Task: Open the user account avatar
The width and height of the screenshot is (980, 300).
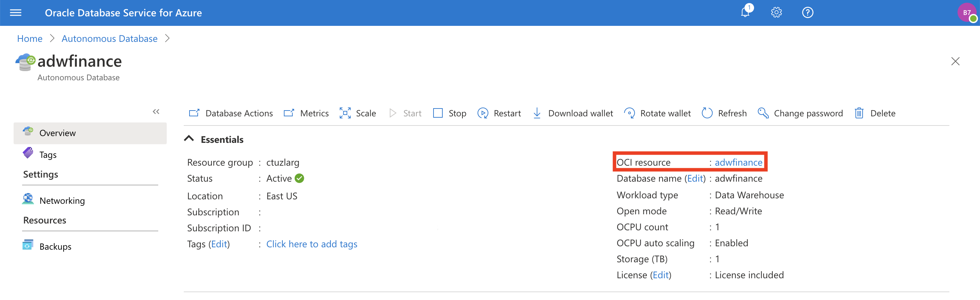Action: click(967, 13)
